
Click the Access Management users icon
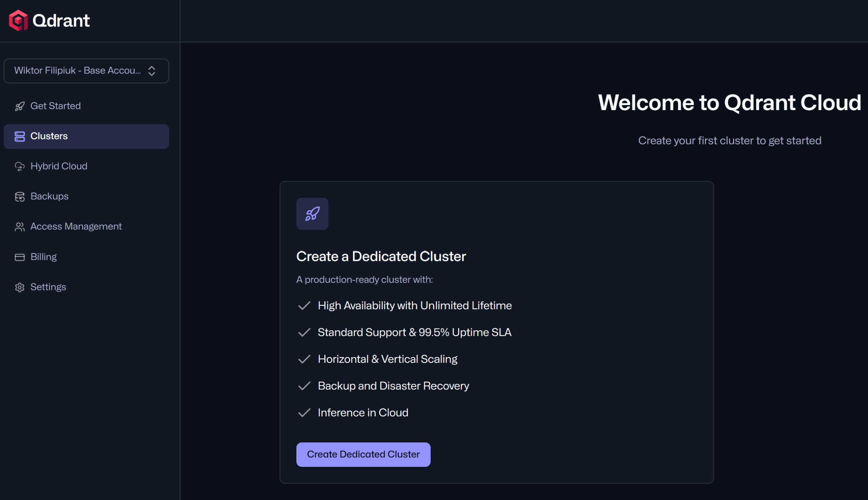(x=20, y=227)
